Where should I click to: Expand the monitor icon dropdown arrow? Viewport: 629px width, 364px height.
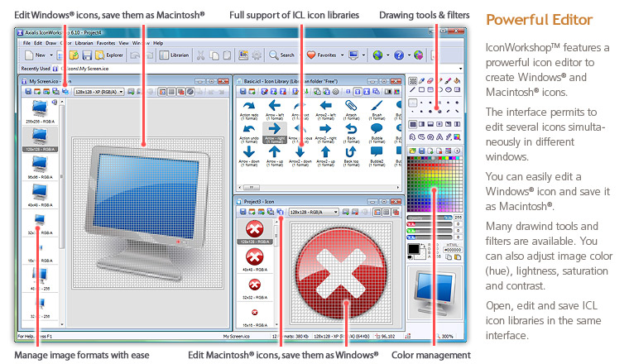click(x=363, y=55)
